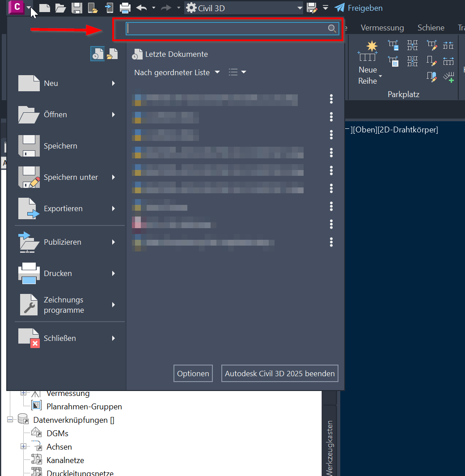Select the open documents view icon

tap(112, 54)
